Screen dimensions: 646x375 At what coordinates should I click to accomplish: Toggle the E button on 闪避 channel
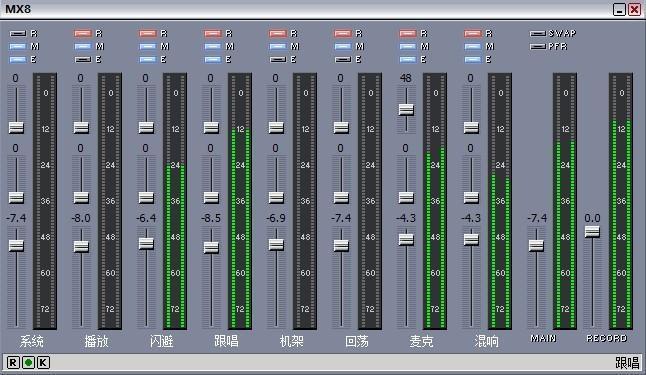[147, 60]
